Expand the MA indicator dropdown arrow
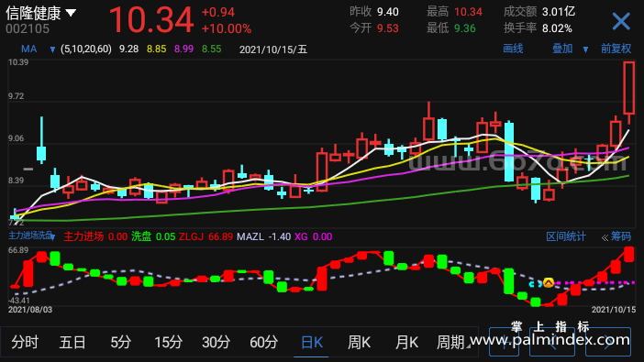Image resolution: width=644 pixels, height=362 pixels. pyautogui.click(x=52, y=49)
